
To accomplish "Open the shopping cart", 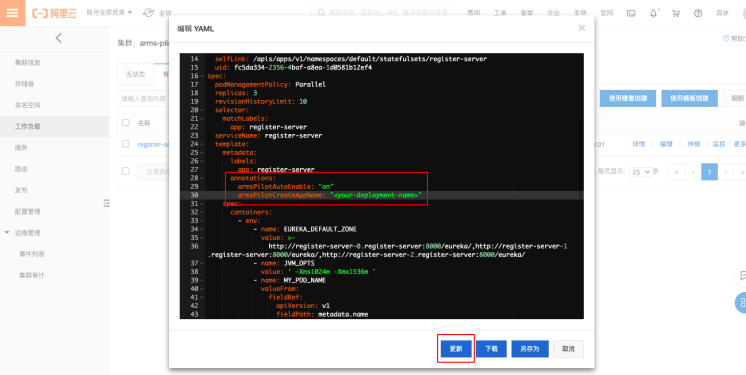I will tap(676, 13).
